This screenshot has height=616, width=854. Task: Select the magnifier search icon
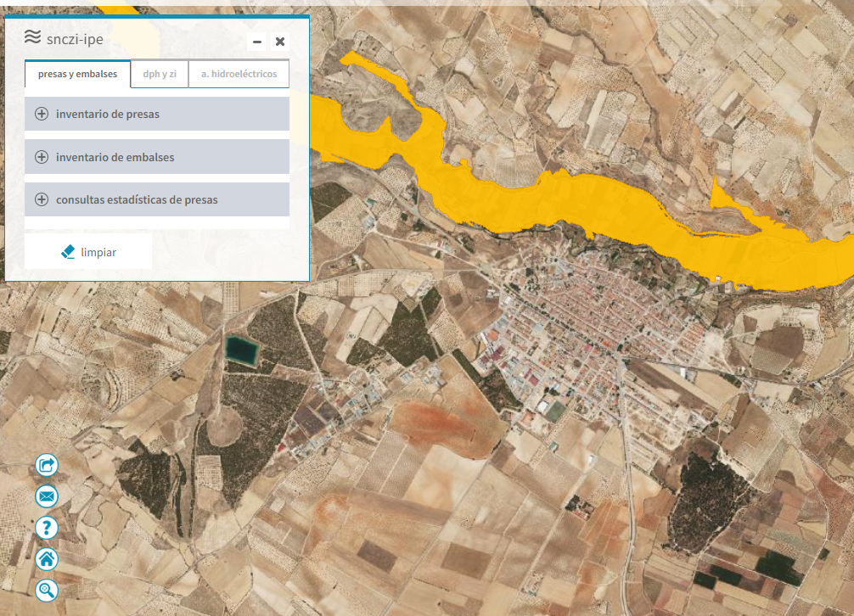click(x=46, y=590)
